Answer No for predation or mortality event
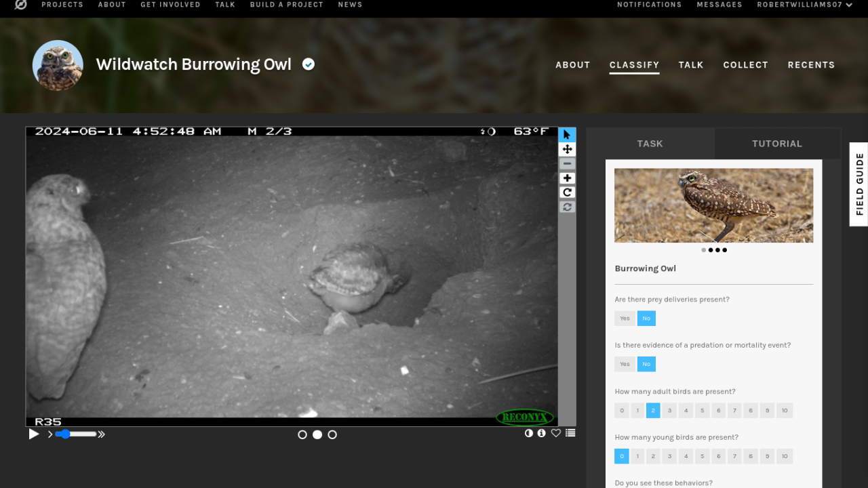868x488 pixels. pyautogui.click(x=646, y=365)
